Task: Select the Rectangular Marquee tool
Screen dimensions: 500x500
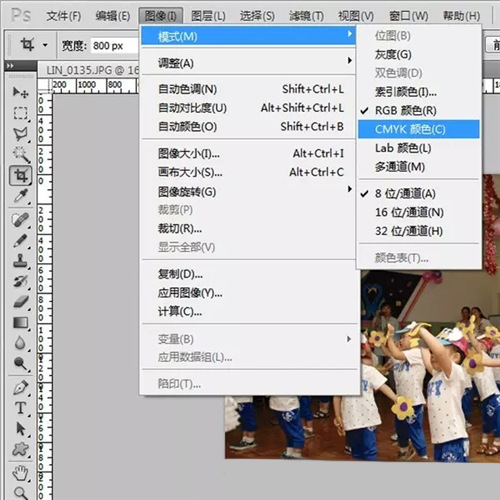Action: tap(20, 113)
